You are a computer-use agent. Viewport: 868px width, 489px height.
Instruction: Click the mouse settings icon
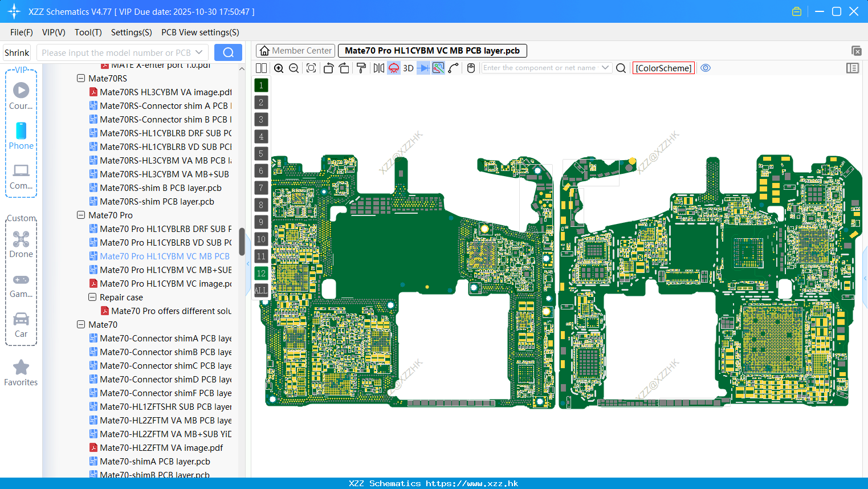pyautogui.click(x=471, y=68)
